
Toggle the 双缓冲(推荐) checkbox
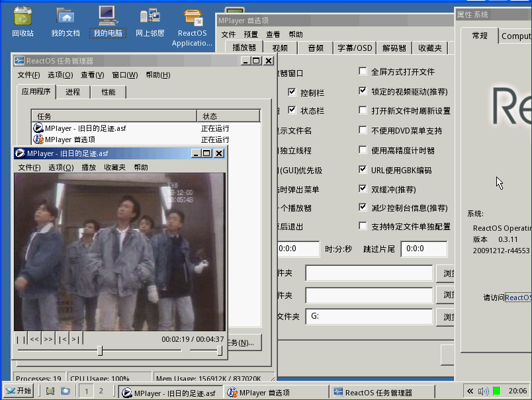(x=363, y=188)
